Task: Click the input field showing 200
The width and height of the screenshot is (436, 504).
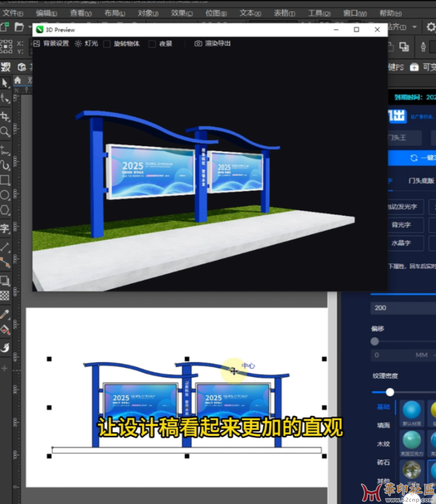Action: (403, 308)
